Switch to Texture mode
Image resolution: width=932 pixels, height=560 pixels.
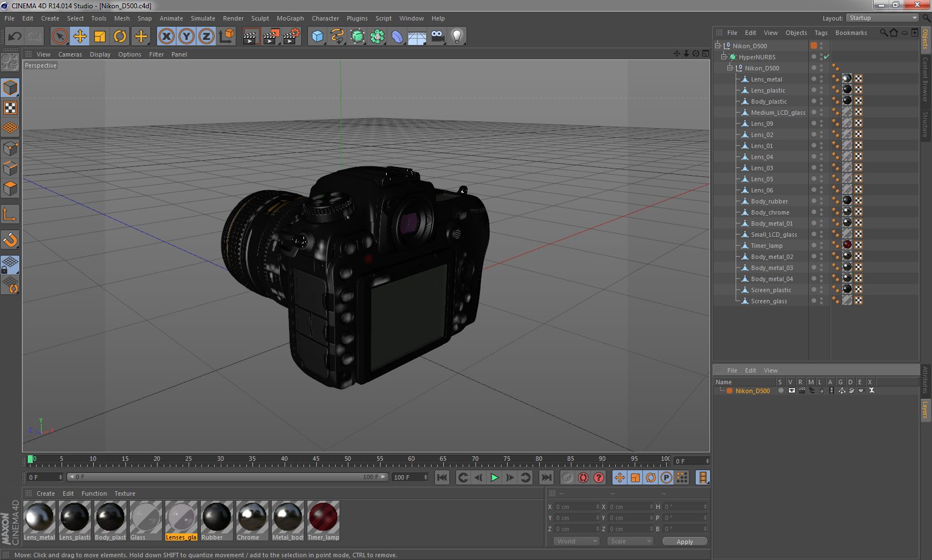[x=10, y=108]
